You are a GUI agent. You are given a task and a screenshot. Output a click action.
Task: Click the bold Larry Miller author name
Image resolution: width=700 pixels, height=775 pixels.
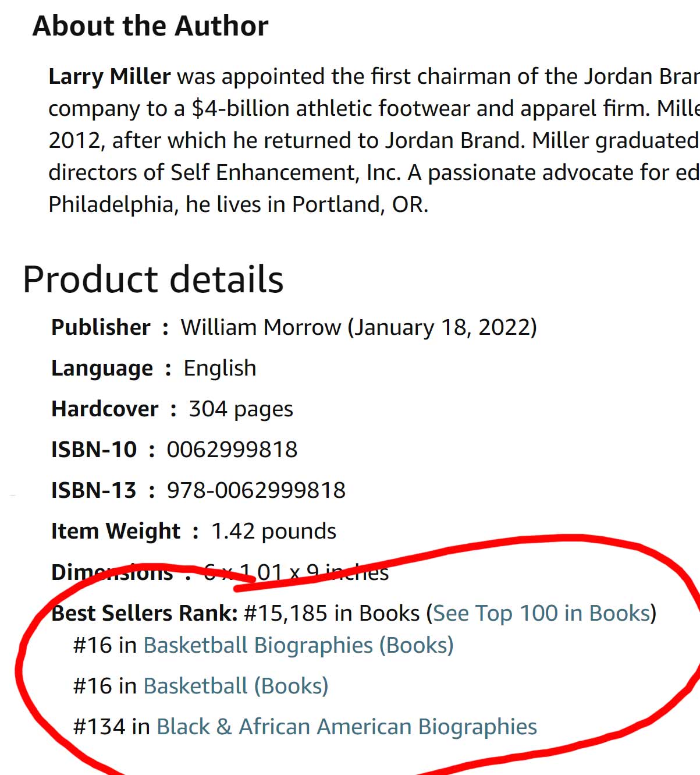pos(109,76)
